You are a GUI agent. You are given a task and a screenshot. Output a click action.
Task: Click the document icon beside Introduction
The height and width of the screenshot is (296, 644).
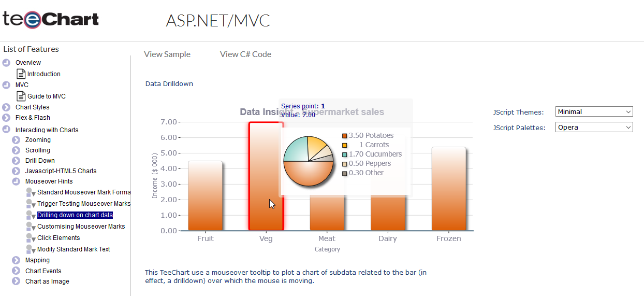pos(21,74)
